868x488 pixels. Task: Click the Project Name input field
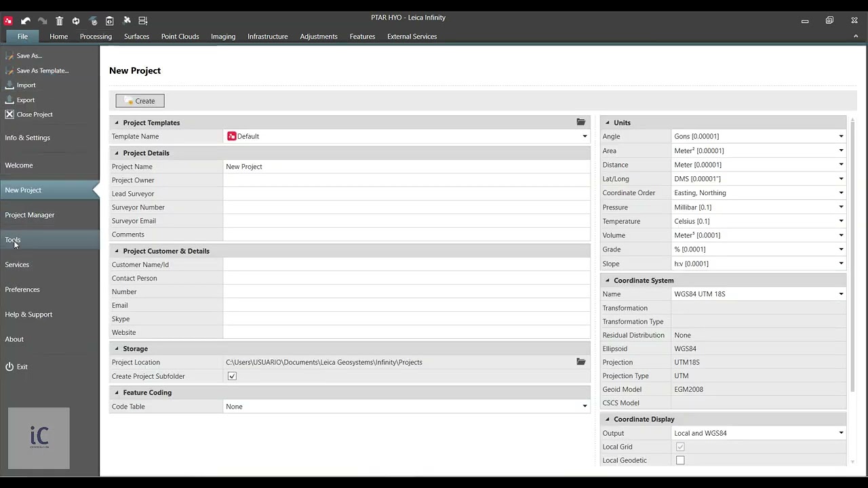tap(407, 167)
